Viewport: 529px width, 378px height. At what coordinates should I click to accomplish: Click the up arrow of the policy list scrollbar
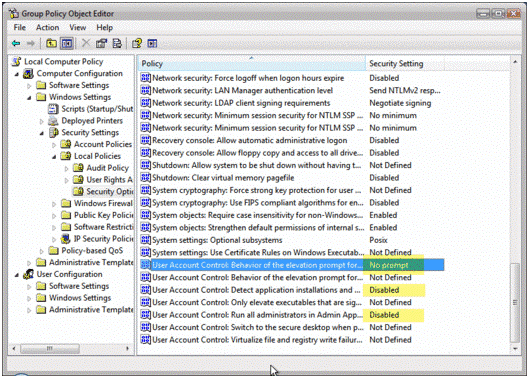coord(515,62)
